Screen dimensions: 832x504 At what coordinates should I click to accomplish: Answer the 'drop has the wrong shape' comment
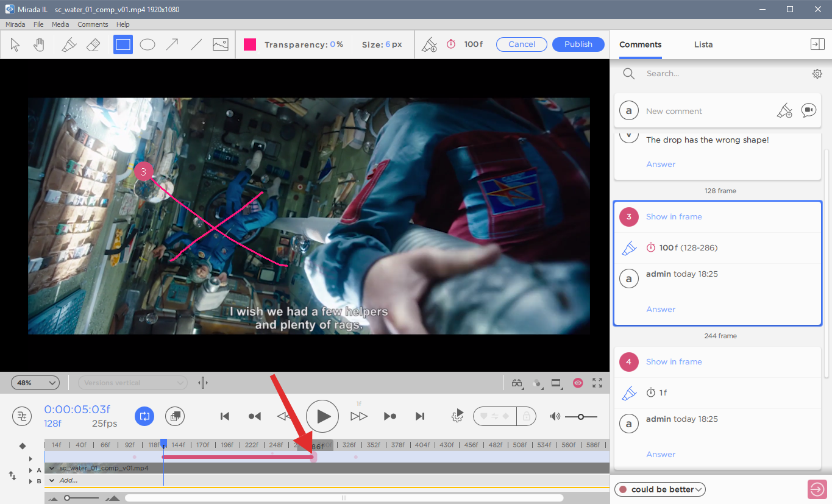(x=661, y=164)
